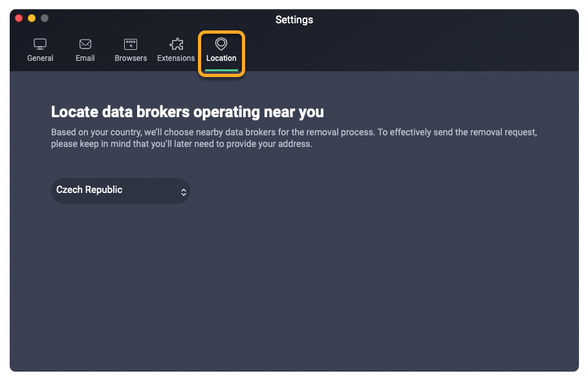Click the up-down chevron of country selector

[184, 192]
